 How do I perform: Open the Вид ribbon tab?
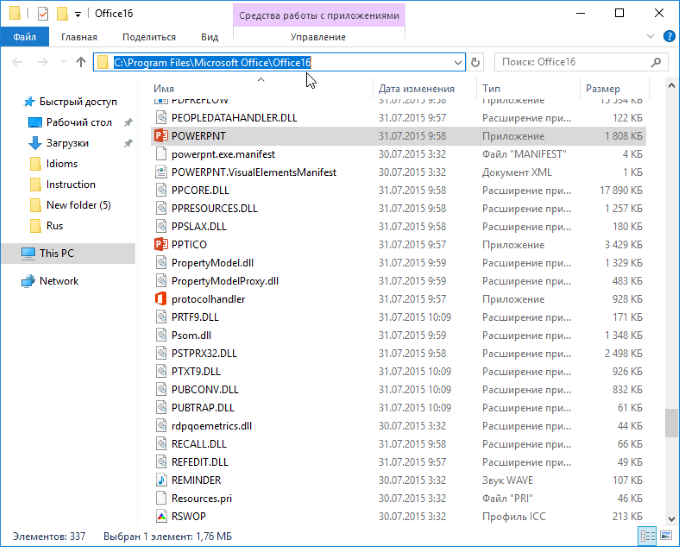point(209,37)
